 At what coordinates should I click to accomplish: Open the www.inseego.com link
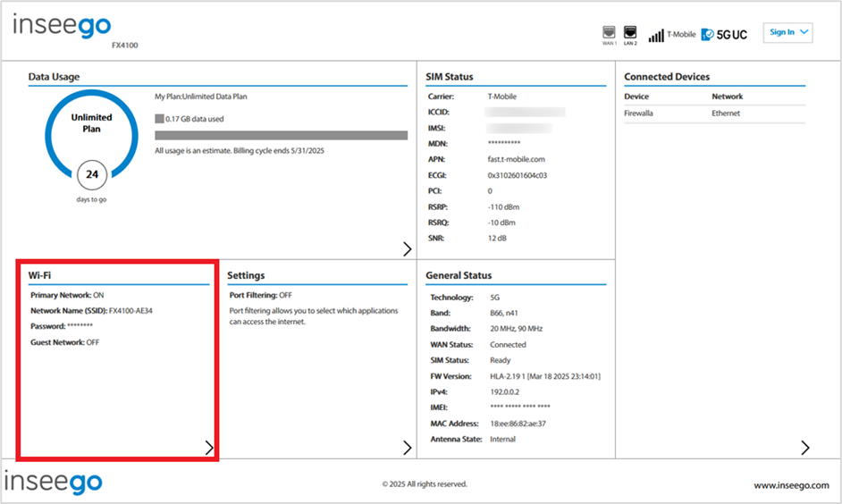791,485
